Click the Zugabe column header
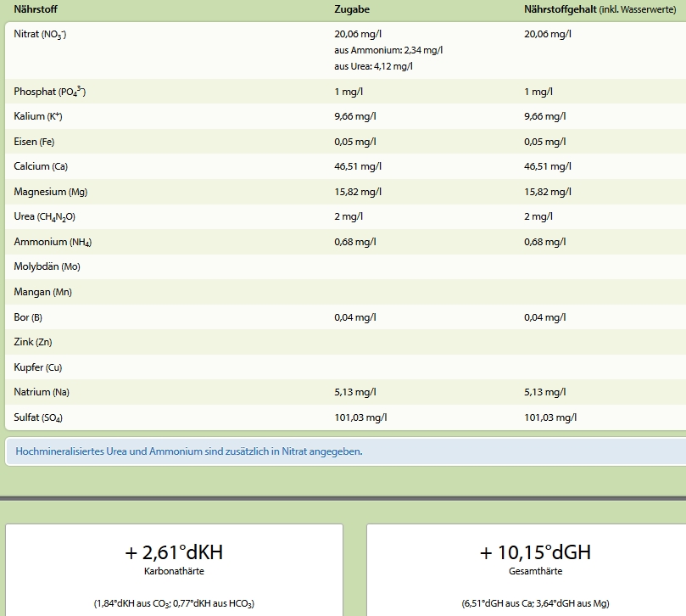Screen dimensions: 686x616 pos(352,9)
